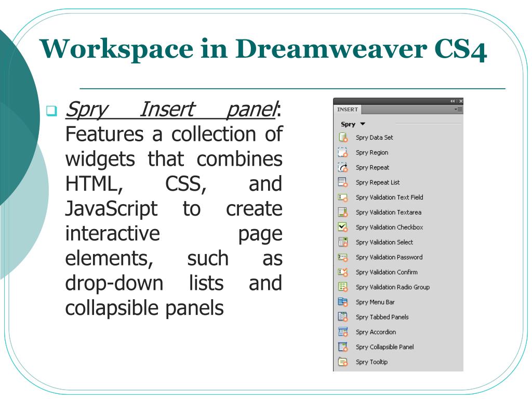Image resolution: width=532 pixels, height=399 pixels.
Task: Click the 'Spry Data Set' label
Action: [374, 137]
